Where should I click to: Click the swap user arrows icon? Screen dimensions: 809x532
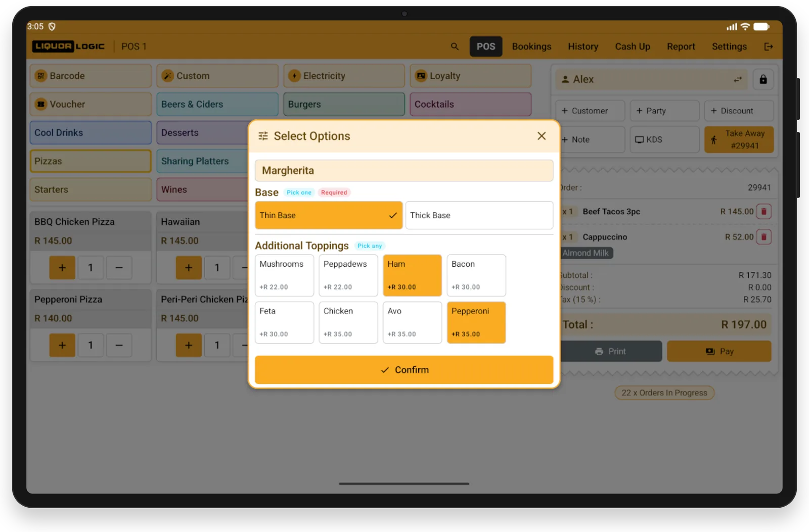pyautogui.click(x=738, y=79)
